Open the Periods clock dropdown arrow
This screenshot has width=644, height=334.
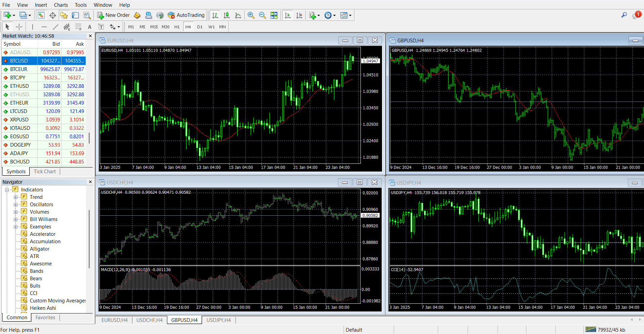click(x=334, y=15)
